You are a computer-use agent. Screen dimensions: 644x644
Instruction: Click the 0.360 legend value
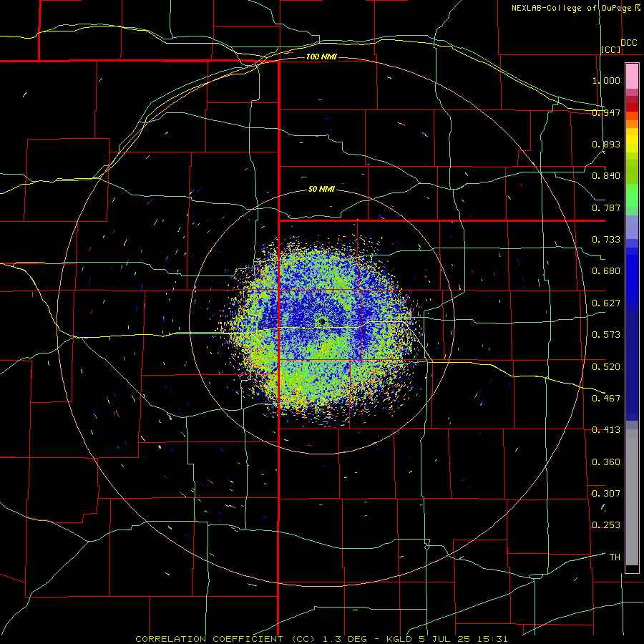tap(606, 462)
